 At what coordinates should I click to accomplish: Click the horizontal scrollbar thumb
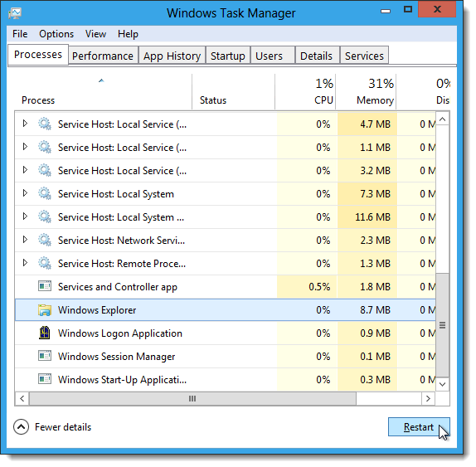(192, 398)
